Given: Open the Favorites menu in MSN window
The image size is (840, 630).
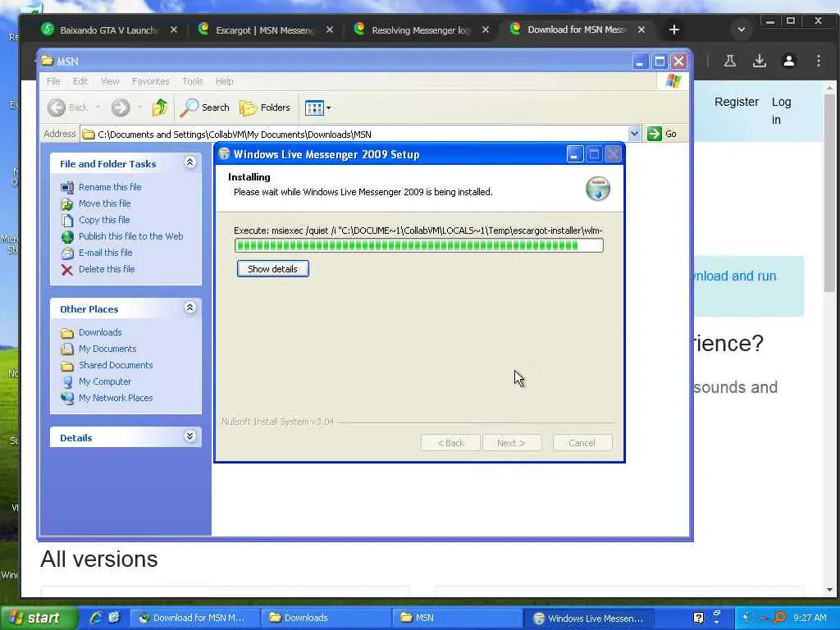Looking at the screenshot, I should [x=150, y=81].
